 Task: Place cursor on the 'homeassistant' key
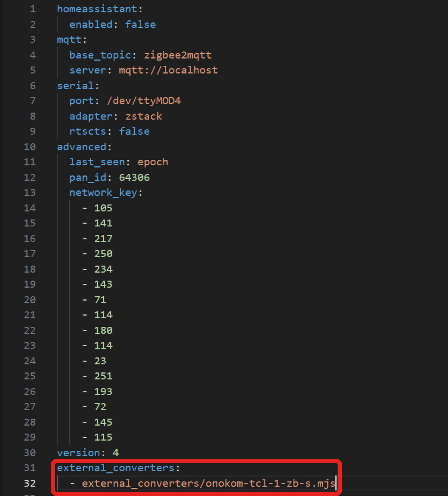pos(97,9)
